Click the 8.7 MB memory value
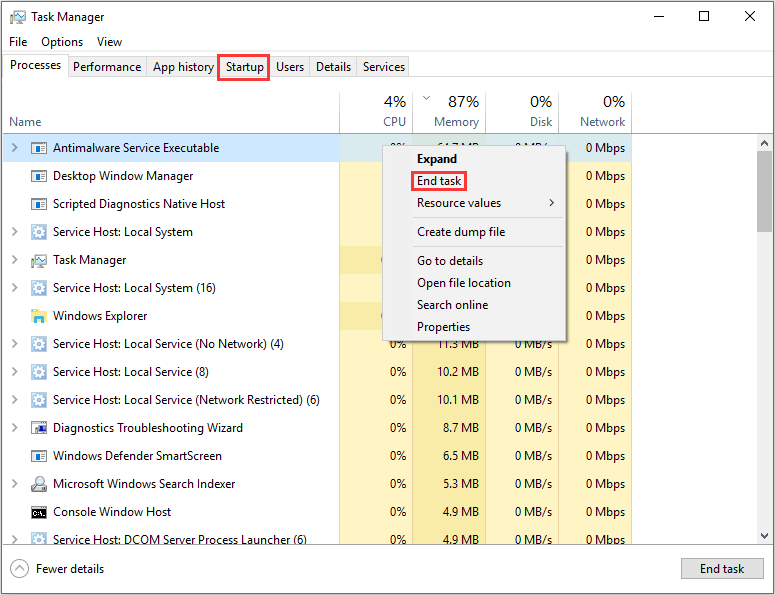 pos(461,427)
